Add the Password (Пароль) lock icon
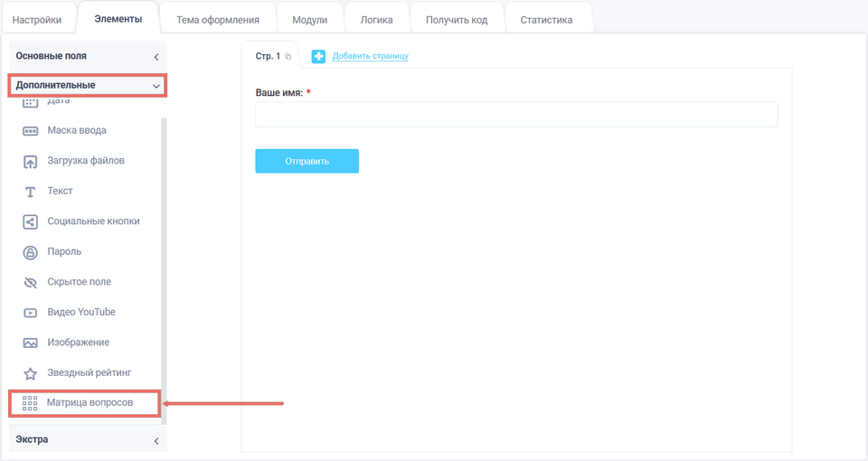 [30, 252]
